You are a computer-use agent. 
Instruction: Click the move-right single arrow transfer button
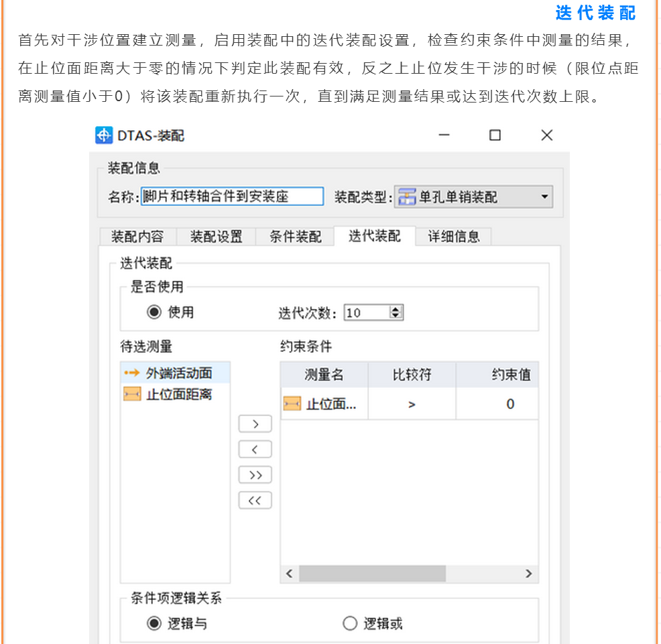click(x=255, y=424)
